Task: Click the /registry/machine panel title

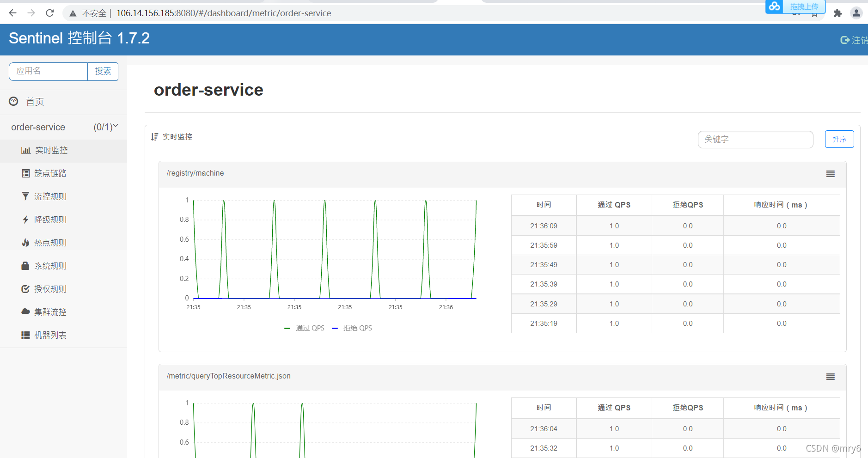Action: point(195,173)
